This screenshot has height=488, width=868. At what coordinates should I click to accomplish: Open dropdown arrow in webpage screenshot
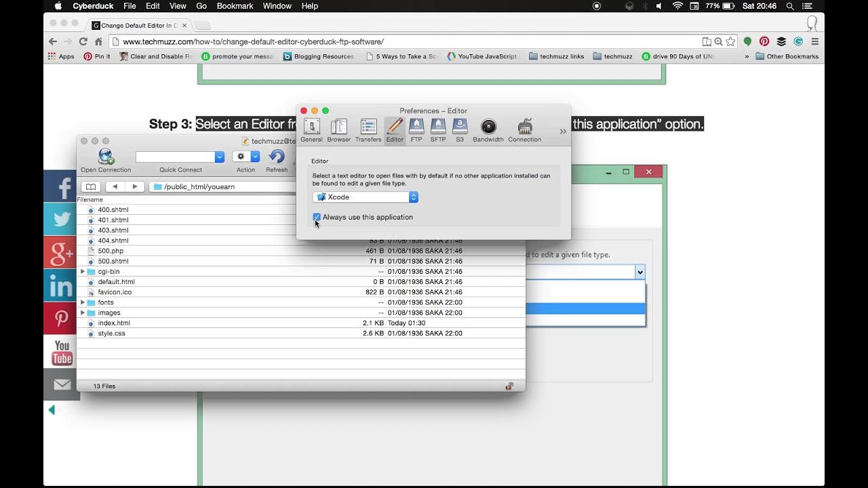pyautogui.click(x=639, y=272)
